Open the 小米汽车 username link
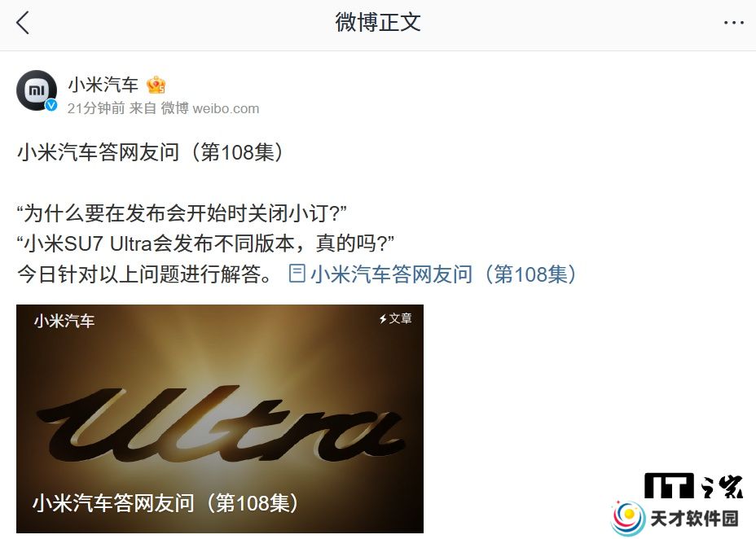The width and height of the screenshot is (756, 539). point(103,85)
